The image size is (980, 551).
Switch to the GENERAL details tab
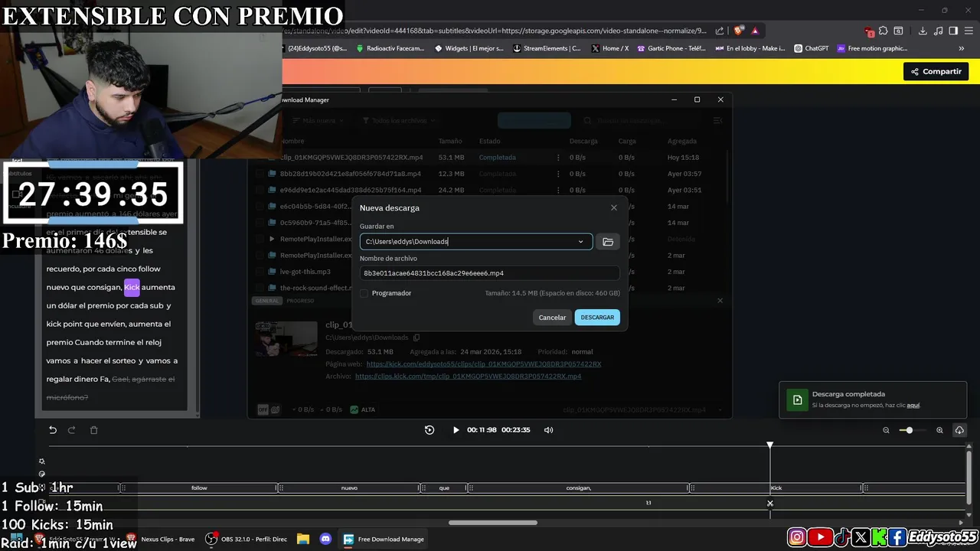(x=266, y=301)
